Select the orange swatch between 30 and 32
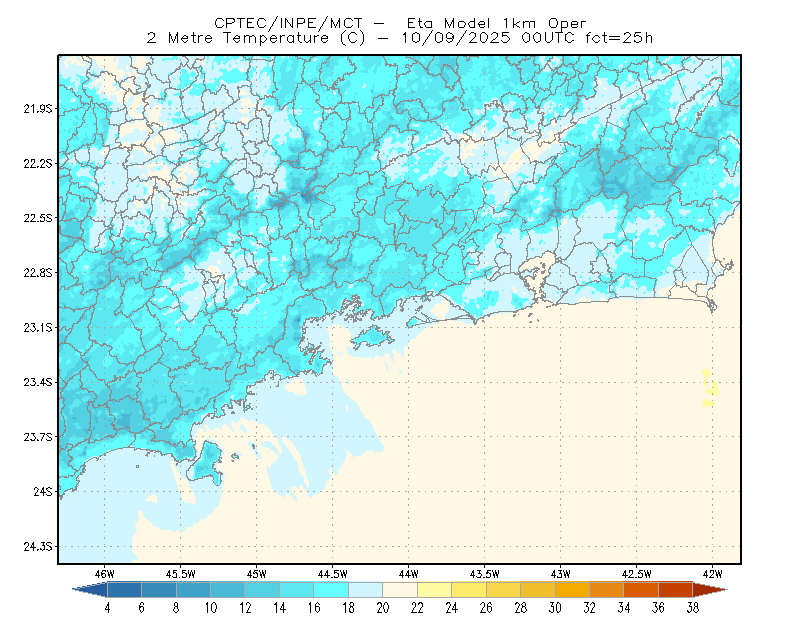Viewport: 800px width, 618px height. (x=572, y=589)
